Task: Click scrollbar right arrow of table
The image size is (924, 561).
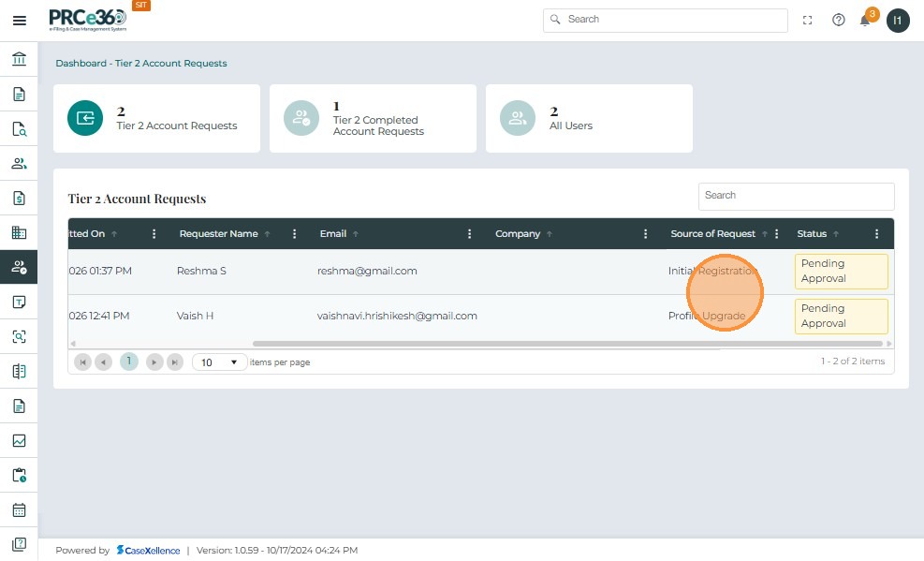Action: point(889,344)
